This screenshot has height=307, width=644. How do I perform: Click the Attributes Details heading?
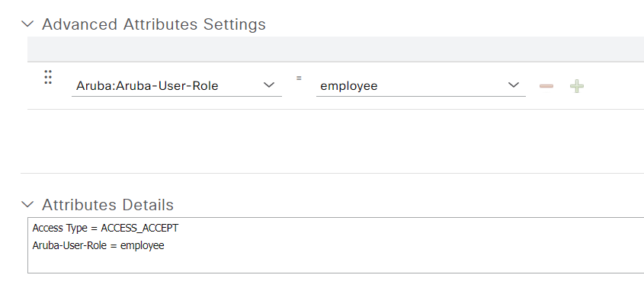click(107, 204)
